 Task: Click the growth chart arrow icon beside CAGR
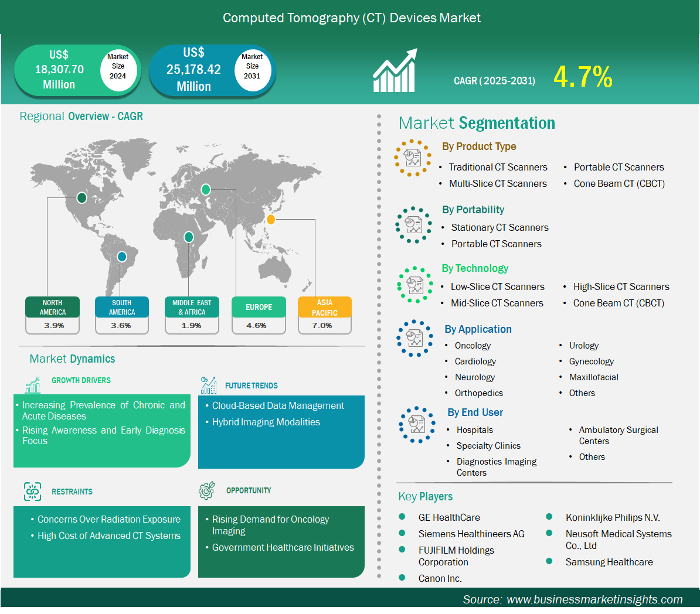click(395, 71)
